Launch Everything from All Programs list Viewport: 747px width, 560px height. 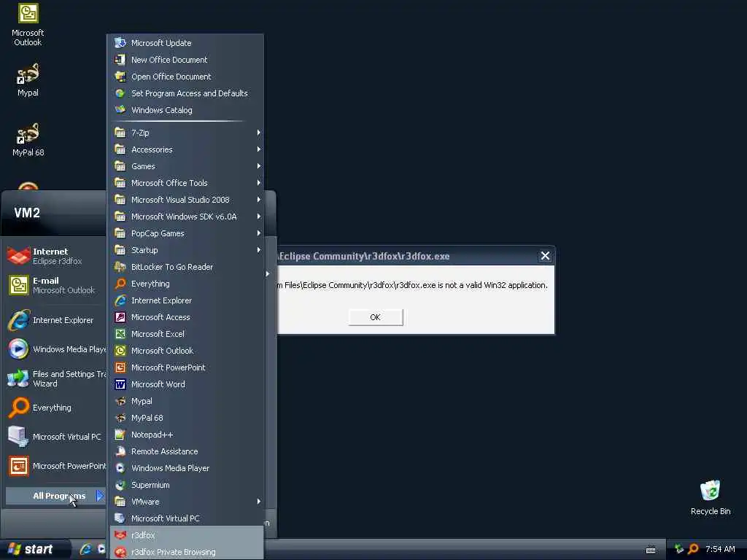click(186, 284)
